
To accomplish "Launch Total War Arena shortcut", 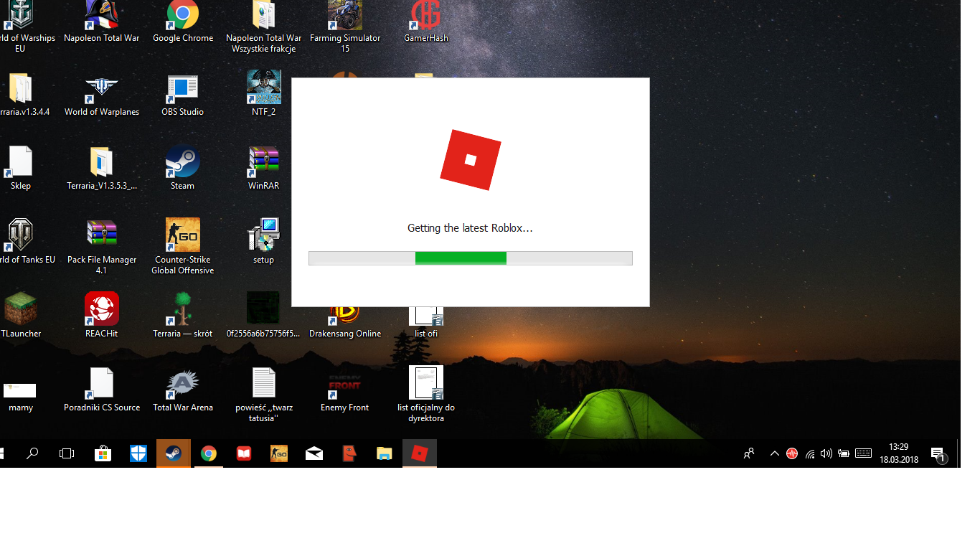I will tap(182, 390).
